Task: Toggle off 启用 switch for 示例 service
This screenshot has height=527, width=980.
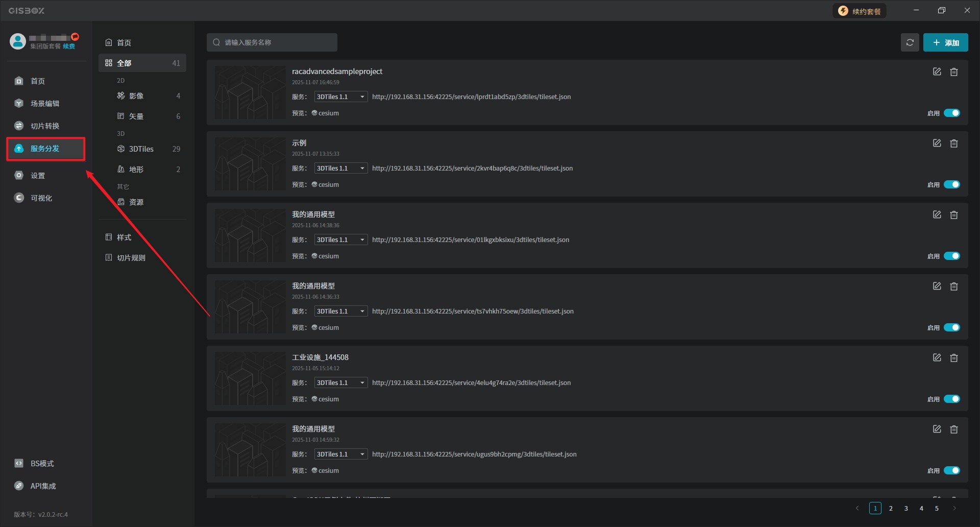Action: pos(951,185)
